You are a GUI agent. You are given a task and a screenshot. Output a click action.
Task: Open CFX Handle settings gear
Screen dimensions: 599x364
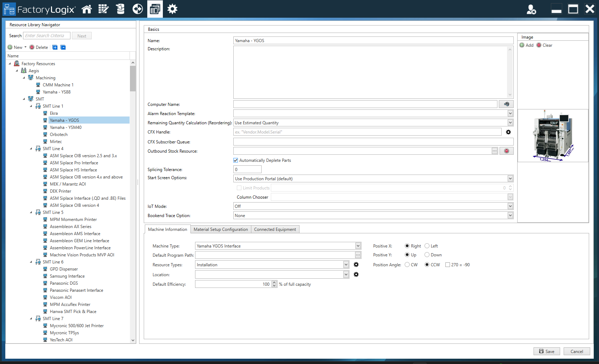pos(508,132)
